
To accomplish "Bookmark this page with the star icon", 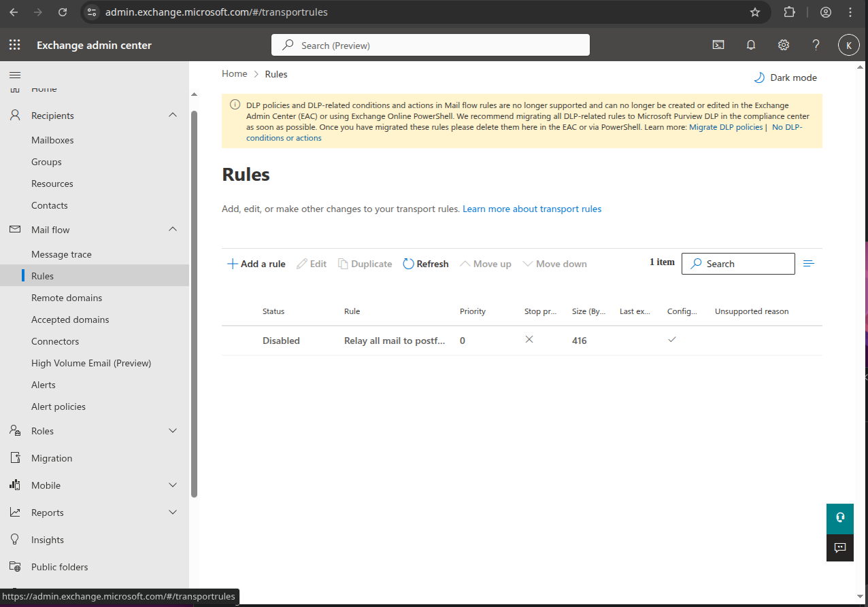I will point(755,12).
